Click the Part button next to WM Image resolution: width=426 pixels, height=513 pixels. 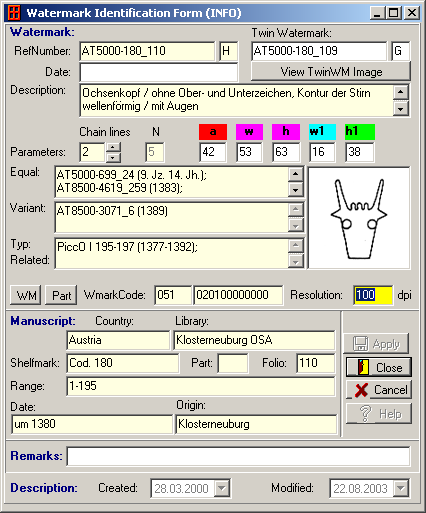[x=61, y=295]
